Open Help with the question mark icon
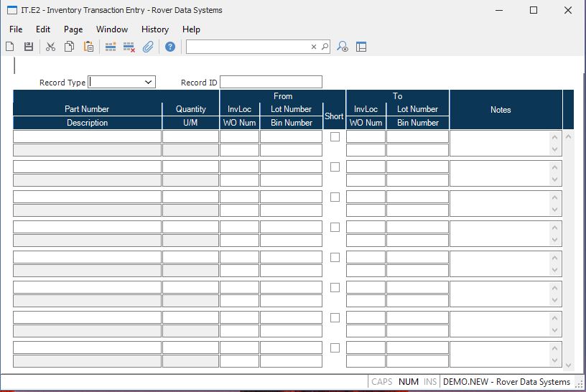The width and height of the screenshot is (586, 392). (x=170, y=47)
